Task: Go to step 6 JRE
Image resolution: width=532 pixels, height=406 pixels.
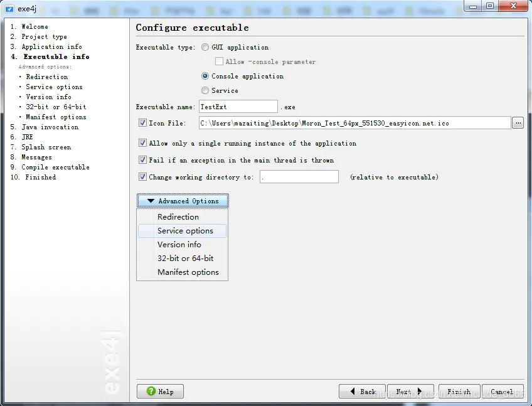Action: point(22,137)
